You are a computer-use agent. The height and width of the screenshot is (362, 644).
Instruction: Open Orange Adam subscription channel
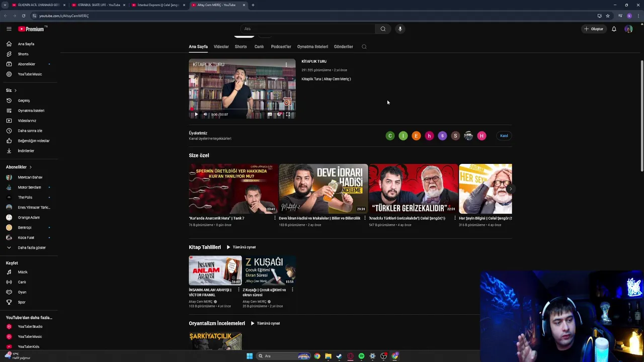click(x=29, y=217)
